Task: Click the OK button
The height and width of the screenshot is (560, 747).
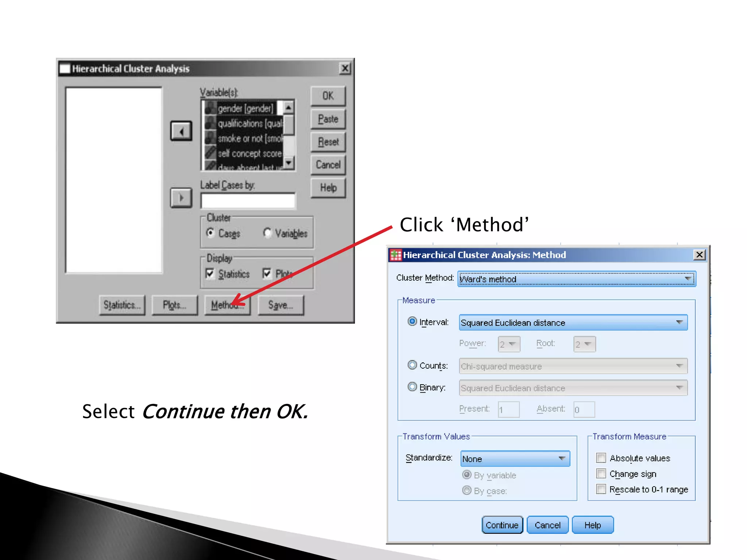Action: tap(328, 96)
